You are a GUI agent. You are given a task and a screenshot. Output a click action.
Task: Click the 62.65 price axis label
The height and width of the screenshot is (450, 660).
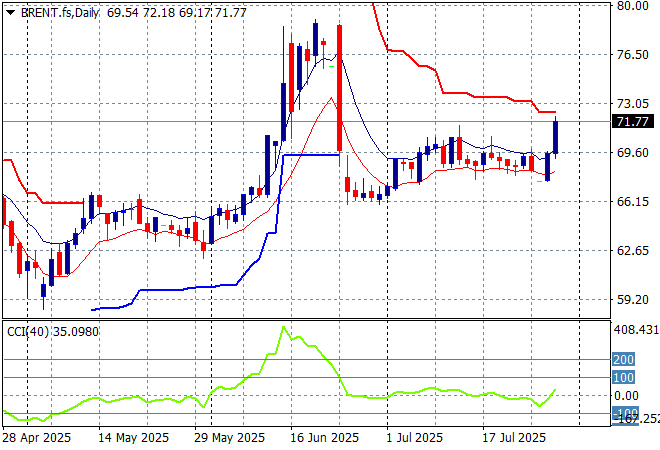click(x=633, y=250)
